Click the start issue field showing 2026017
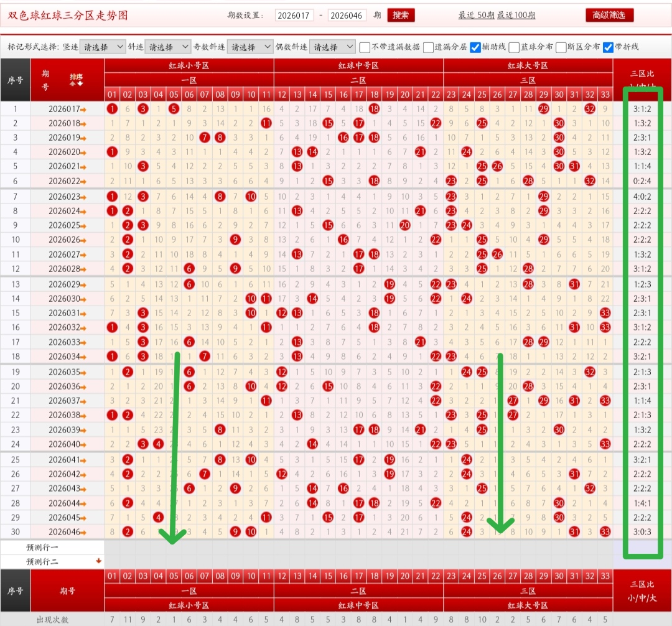This screenshot has height=626, width=672. [x=294, y=16]
